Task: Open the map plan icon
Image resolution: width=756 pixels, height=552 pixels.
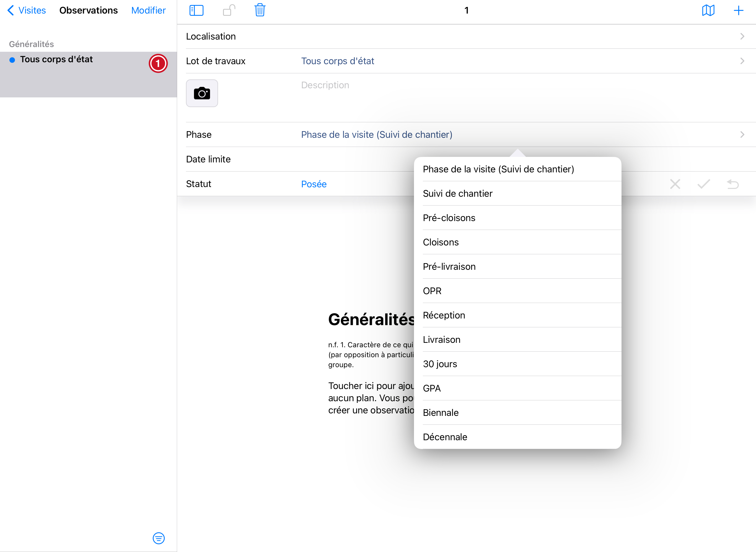Action: pyautogui.click(x=708, y=10)
